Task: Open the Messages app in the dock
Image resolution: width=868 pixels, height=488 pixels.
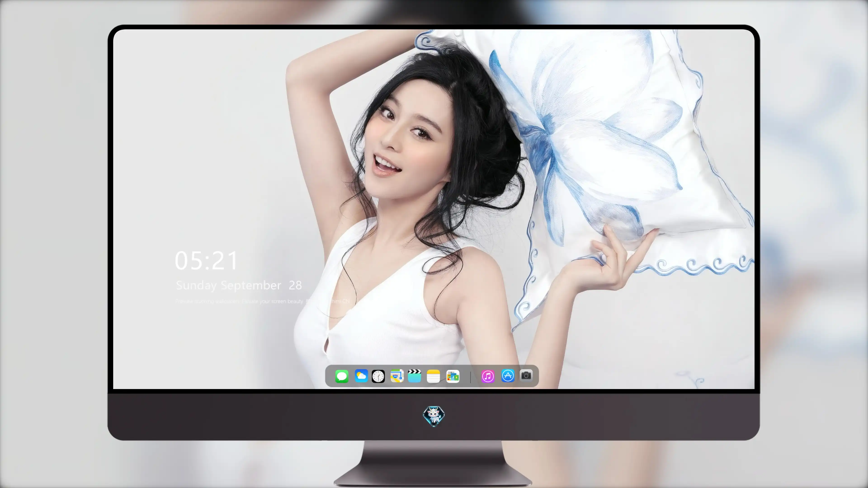Action: [x=342, y=376]
